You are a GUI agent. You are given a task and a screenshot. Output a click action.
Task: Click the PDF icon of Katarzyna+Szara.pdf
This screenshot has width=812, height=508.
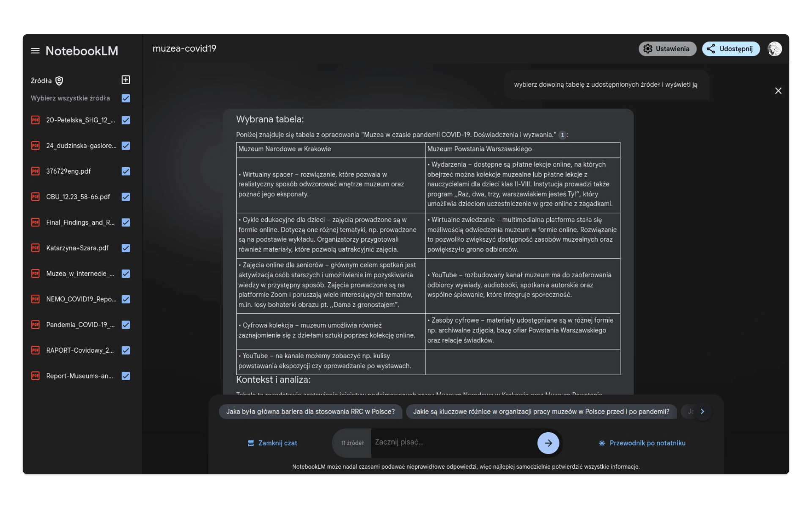coord(36,248)
